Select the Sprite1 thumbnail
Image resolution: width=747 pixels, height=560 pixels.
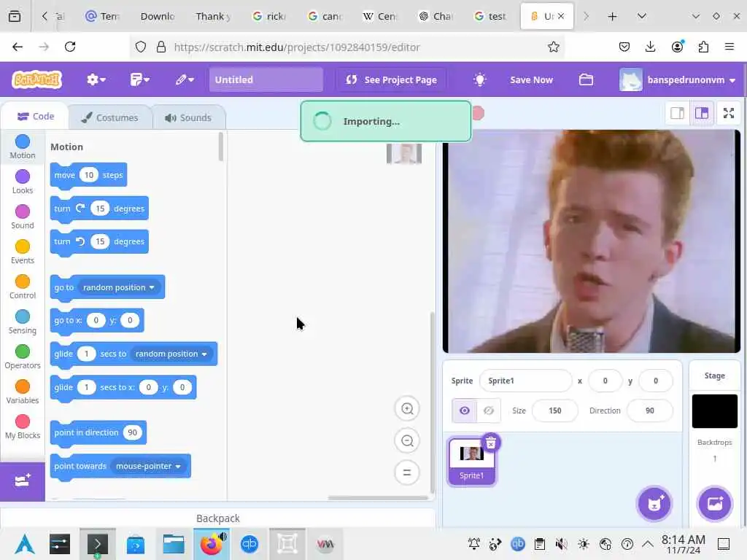click(x=471, y=462)
